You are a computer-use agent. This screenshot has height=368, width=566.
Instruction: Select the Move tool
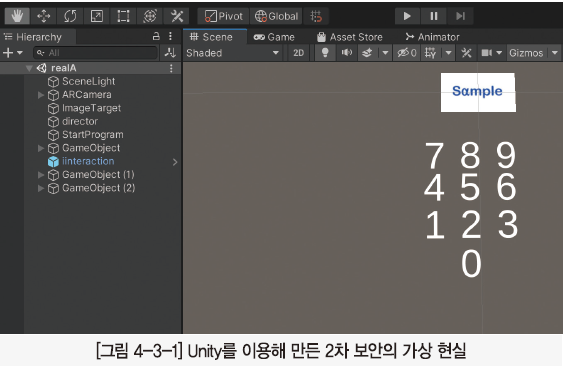coord(43,16)
